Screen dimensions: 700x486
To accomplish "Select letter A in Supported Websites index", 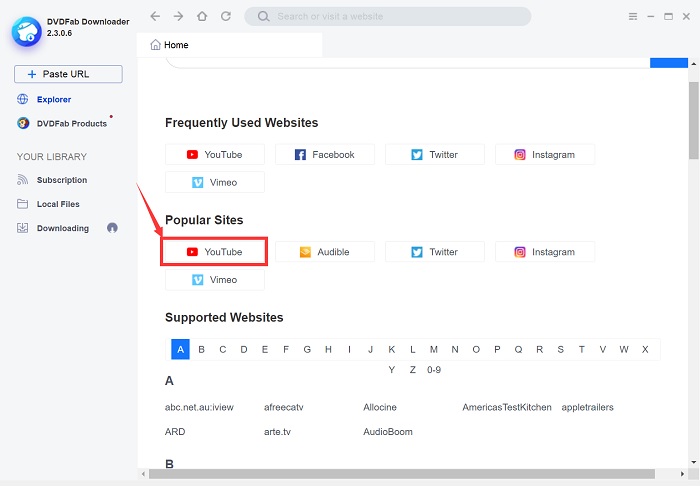I will (x=180, y=349).
